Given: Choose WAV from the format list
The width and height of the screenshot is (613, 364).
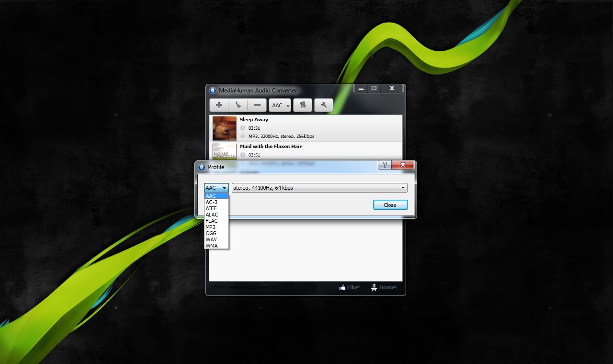Looking at the screenshot, I should pyautogui.click(x=216, y=239).
